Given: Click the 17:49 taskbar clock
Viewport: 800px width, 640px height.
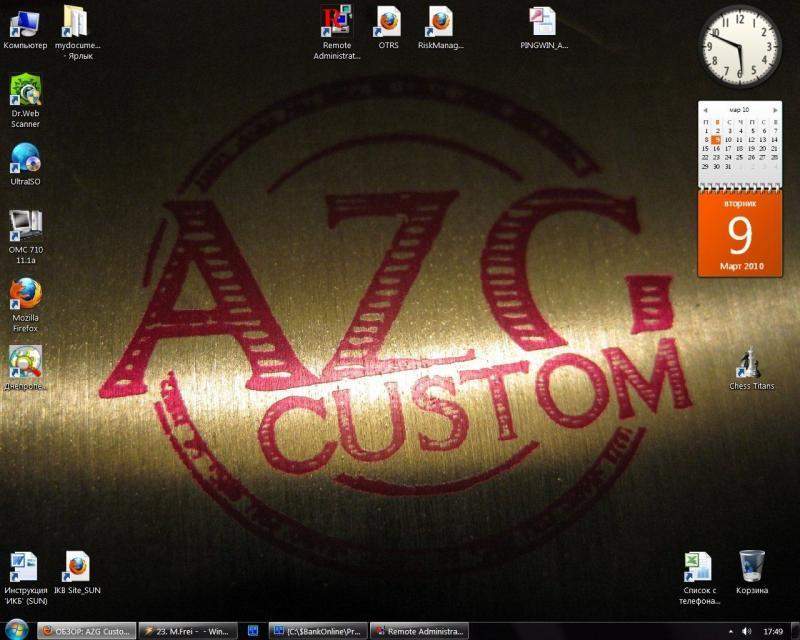Looking at the screenshot, I should (x=772, y=631).
